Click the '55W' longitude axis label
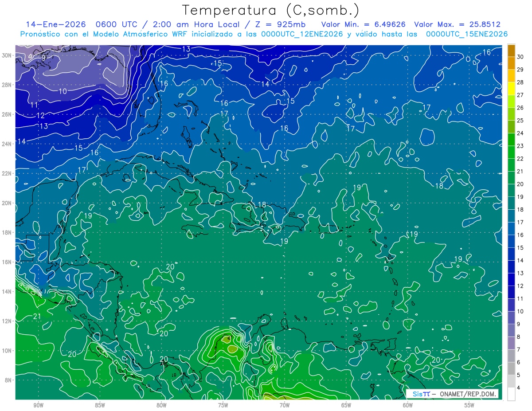The image size is (532, 411). point(469,405)
